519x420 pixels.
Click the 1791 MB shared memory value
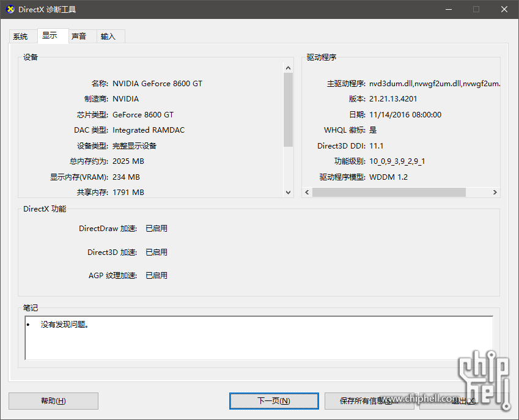(128, 193)
